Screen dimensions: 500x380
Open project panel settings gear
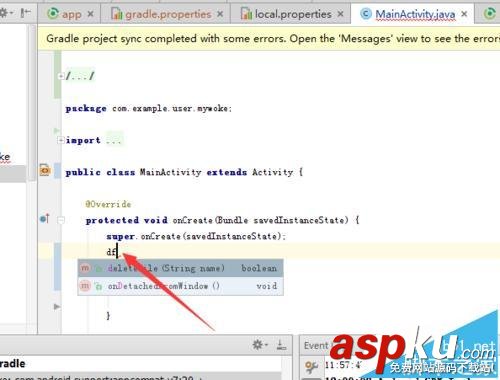tap(5, 13)
